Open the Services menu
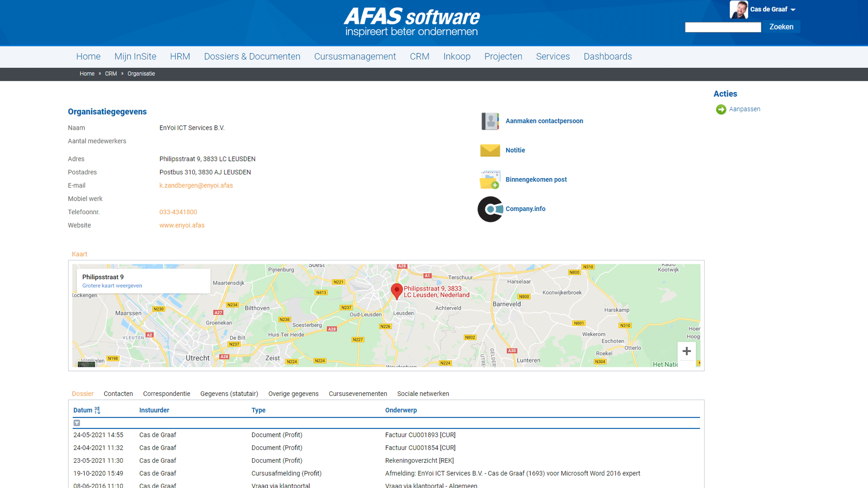This screenshot has width=868, height=488. pos(552,56)
